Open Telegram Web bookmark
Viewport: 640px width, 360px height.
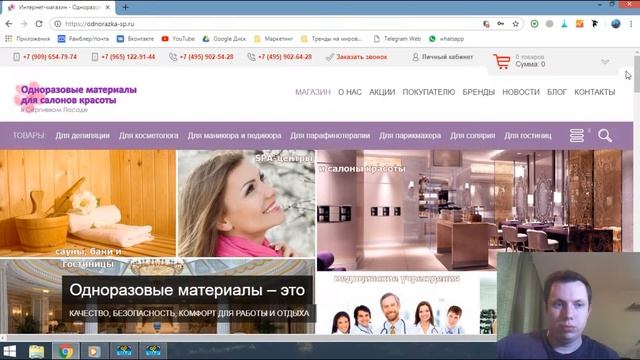pyautogui.click(x=397, y=39)
